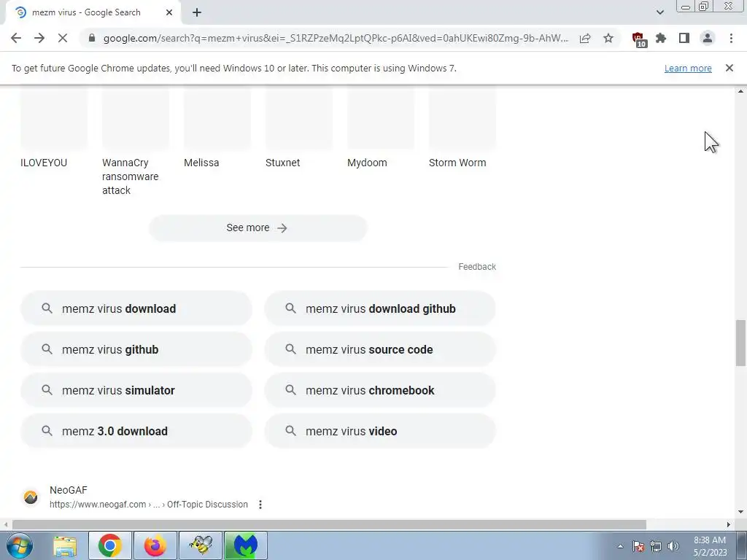Open the network status tray icon
Viewport: 747px width, 560px height.
(x=656, y=546)
